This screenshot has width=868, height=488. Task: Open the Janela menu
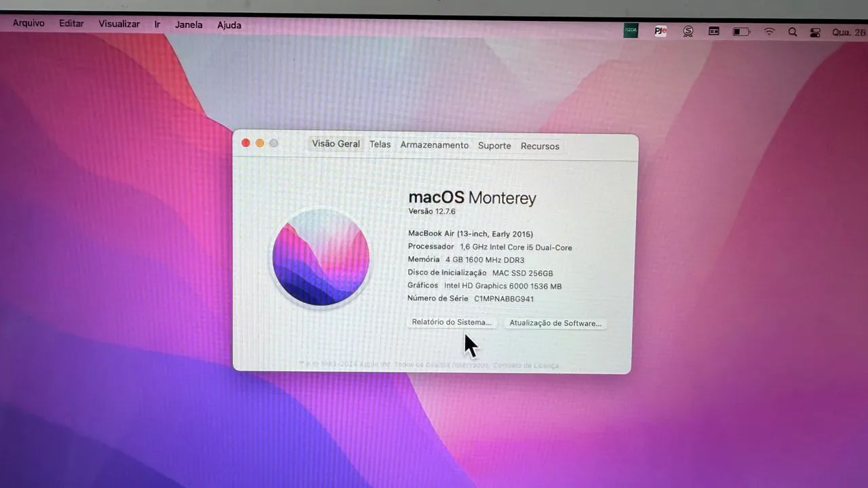click(189, 24)
